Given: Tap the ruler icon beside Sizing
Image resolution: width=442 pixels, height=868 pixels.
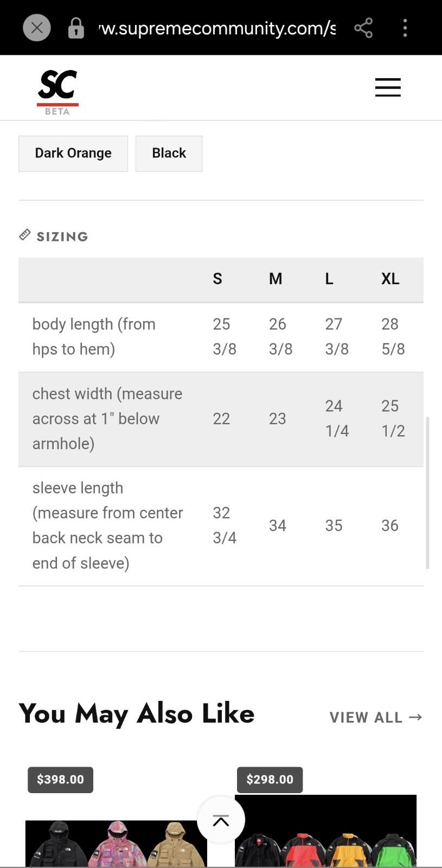Looking at the screenshot, I should 24,234.
